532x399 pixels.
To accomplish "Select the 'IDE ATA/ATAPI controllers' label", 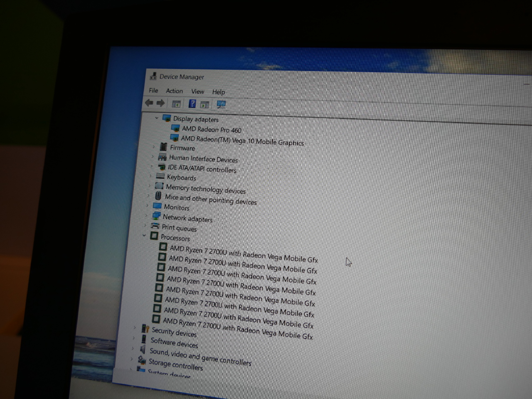I will (202, 168).
